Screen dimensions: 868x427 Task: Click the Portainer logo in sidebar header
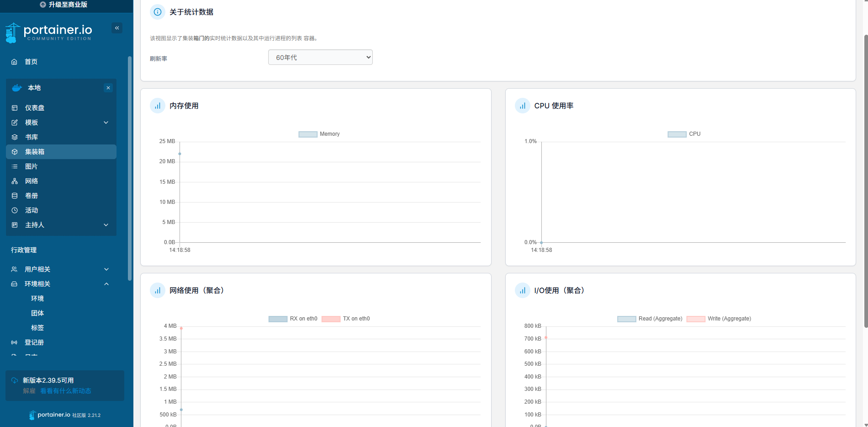pyautogui.click(x=48, y=32)
